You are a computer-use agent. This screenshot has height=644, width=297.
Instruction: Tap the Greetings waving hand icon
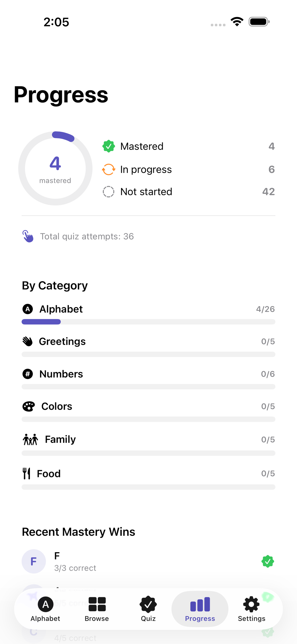pyautogui.click(x=27, y=342)
